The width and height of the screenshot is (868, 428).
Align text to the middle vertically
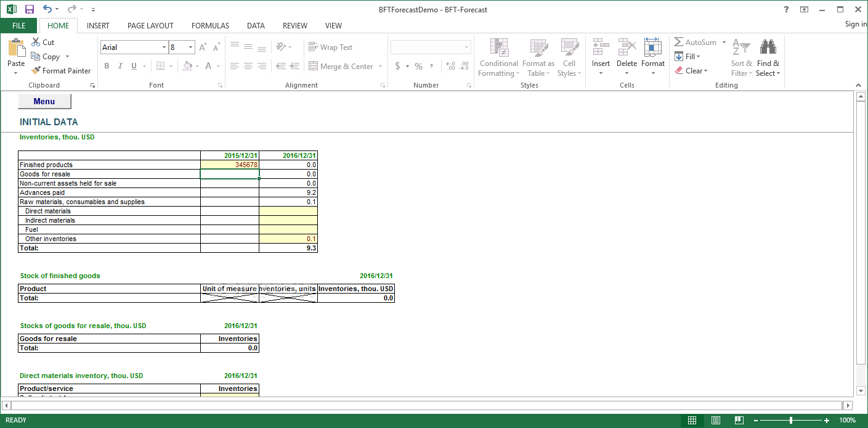coord(248,47)
